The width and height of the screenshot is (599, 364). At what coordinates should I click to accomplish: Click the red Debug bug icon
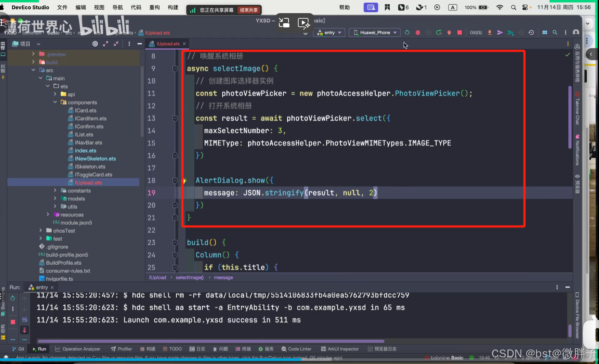pyautogui.click(x=418, y=32)
